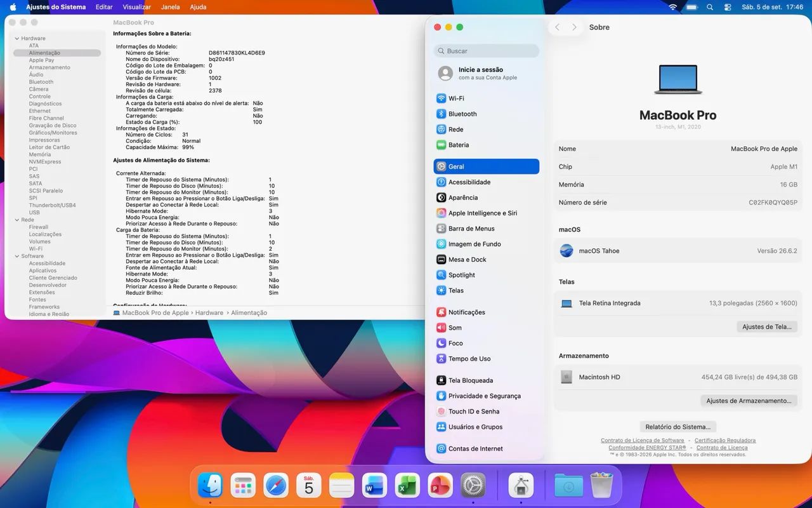
Task: Open Touch ID e Senha settings
Action: [x=487, y=411]
